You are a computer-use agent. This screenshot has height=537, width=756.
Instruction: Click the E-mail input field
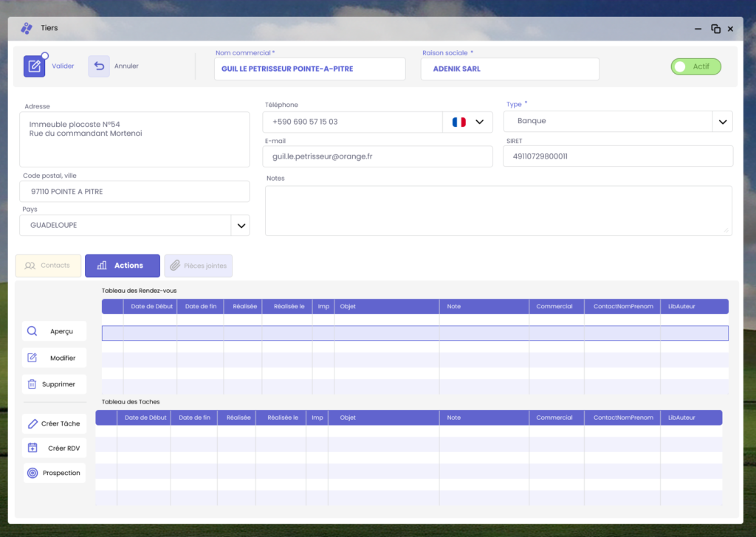[377, 156]
